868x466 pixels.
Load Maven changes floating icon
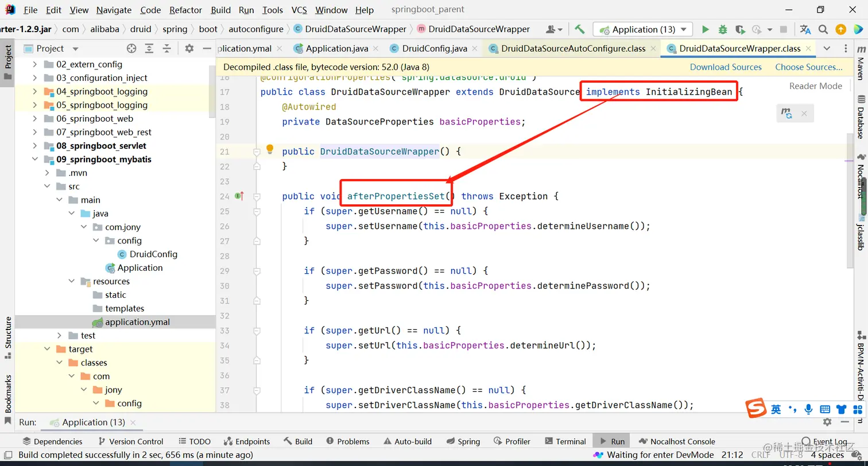pos(786,114)
